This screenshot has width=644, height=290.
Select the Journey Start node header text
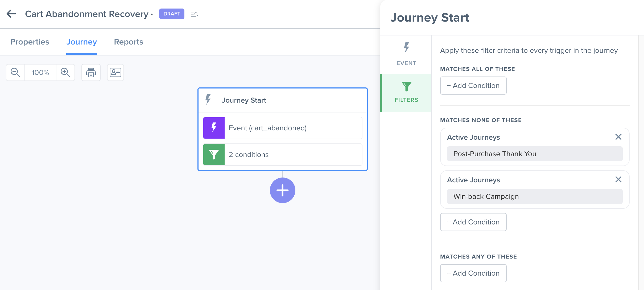coord(244,100)
